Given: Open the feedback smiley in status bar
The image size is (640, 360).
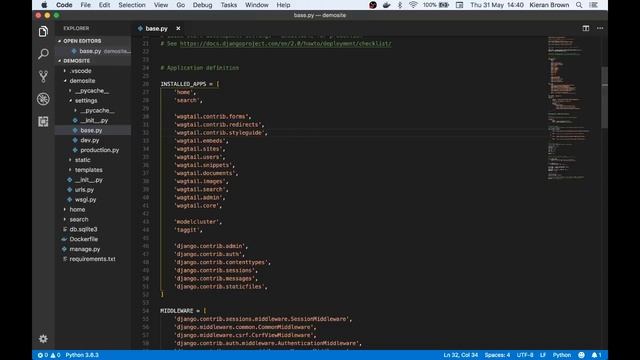Looking at the screenshot, I should pos(581,355).
